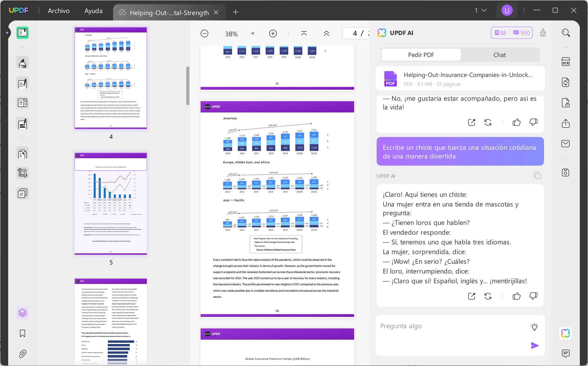Screen dimensions: 588x366
Task: Open the Convert PDF tool
Action: click(566, 82)
